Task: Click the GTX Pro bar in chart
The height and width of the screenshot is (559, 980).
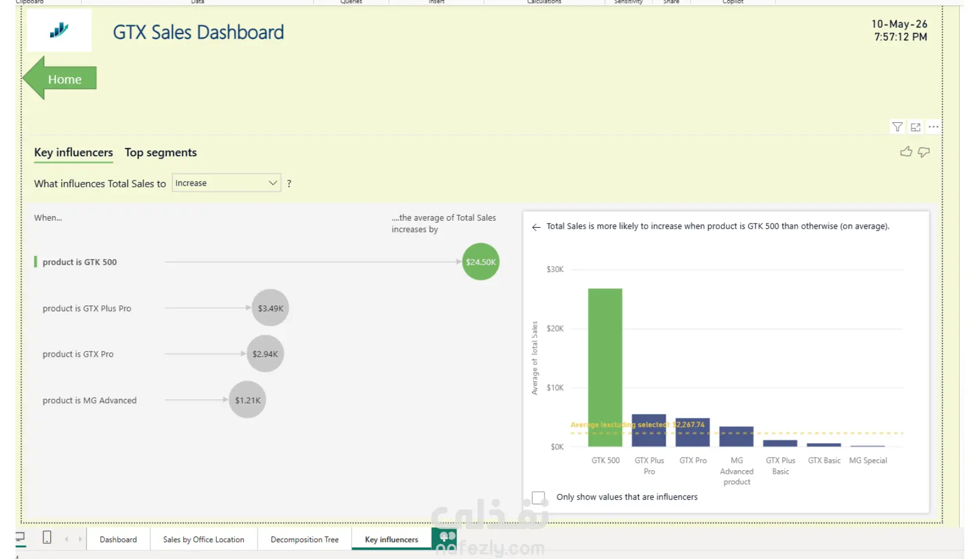Action: click(x=692, y=432)
